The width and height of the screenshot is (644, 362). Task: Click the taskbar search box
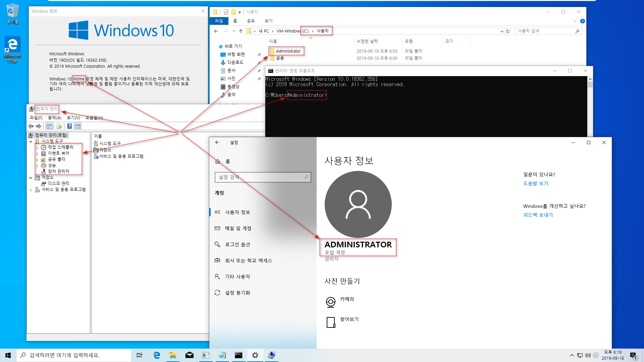coord(74,355)
